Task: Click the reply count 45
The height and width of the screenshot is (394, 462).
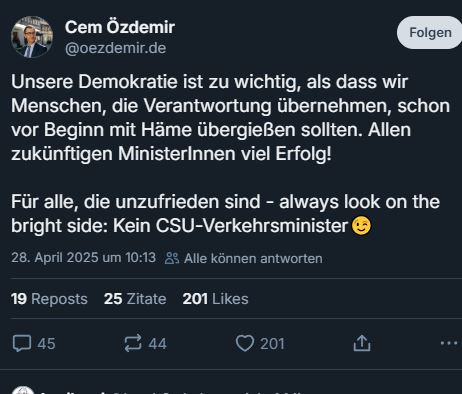Action: (x=46, y=344)
